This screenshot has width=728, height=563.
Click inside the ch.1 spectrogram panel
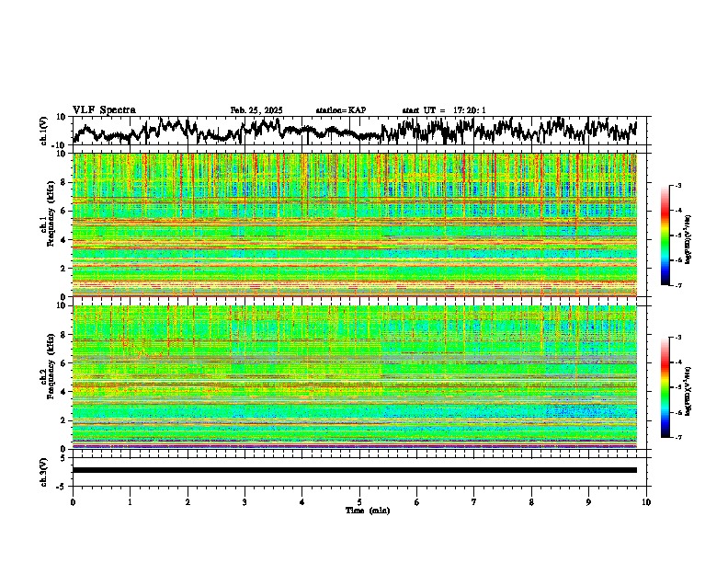(355, 224)
